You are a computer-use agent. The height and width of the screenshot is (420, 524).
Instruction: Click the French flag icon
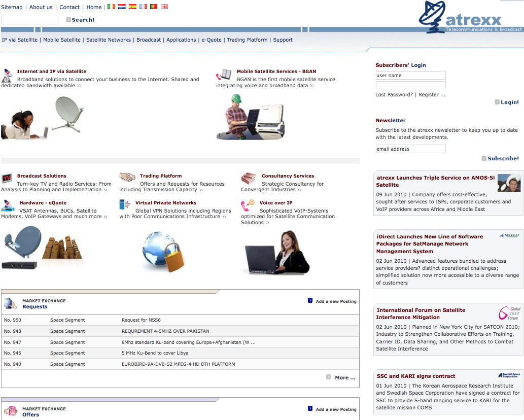point(143,7)
